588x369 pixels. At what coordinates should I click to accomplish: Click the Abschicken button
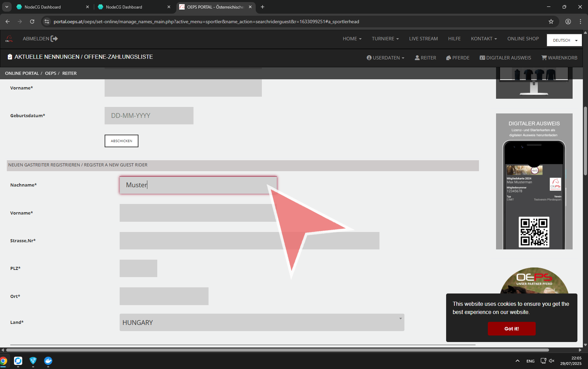121,141
